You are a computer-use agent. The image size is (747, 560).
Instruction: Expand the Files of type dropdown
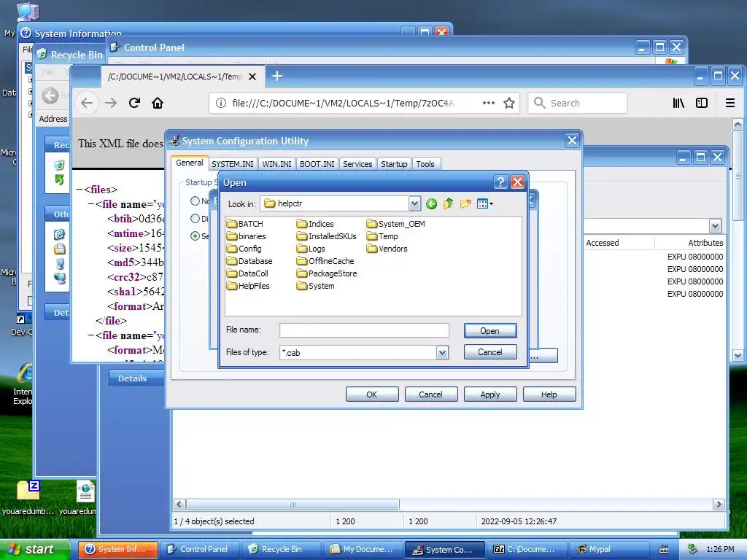pos(443,353)
